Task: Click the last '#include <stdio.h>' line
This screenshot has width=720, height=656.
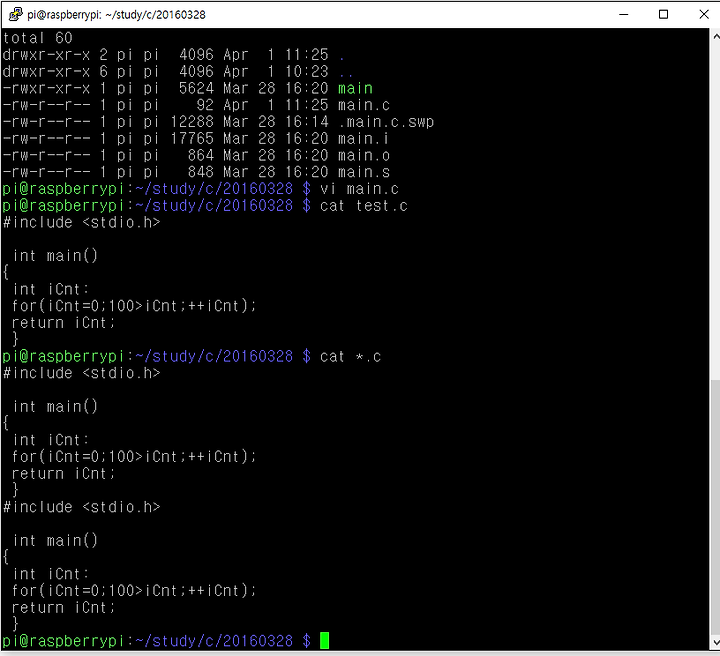Action: 82,507
